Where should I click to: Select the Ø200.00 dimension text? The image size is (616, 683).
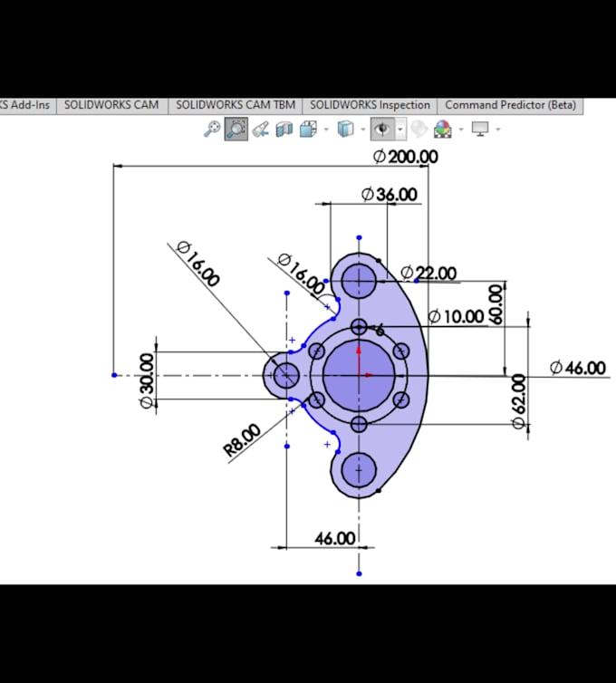406,157
